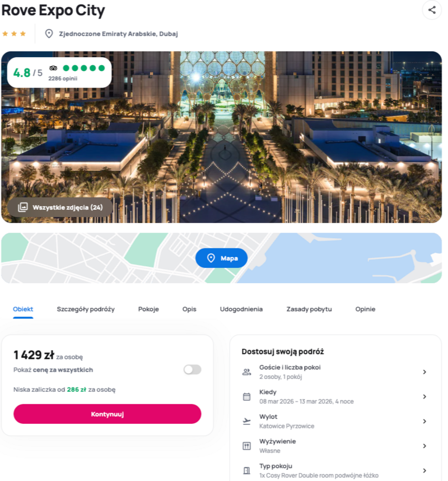448x481 pixels.
Task: Click the pink Kontynuuj button
Action: tap(108, 414)
